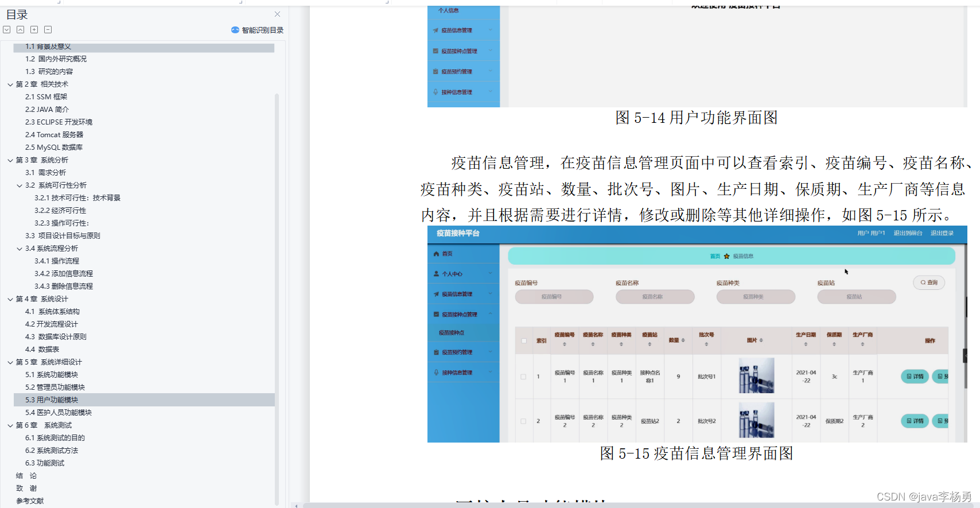Image resolution: width=980 pixels, height=508 pixels.
Task: Click 智能识别目录 smart recognition button
Action: [x=257, y=30]
